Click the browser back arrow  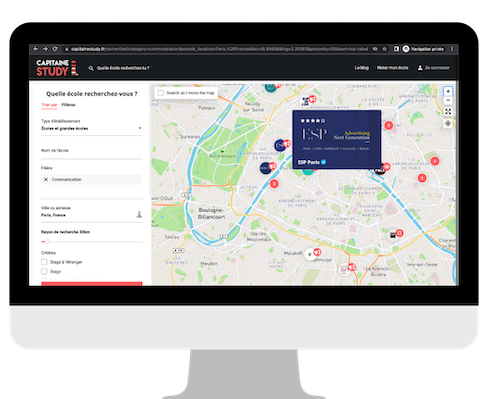pyautogui.click(x=36, y=49)
